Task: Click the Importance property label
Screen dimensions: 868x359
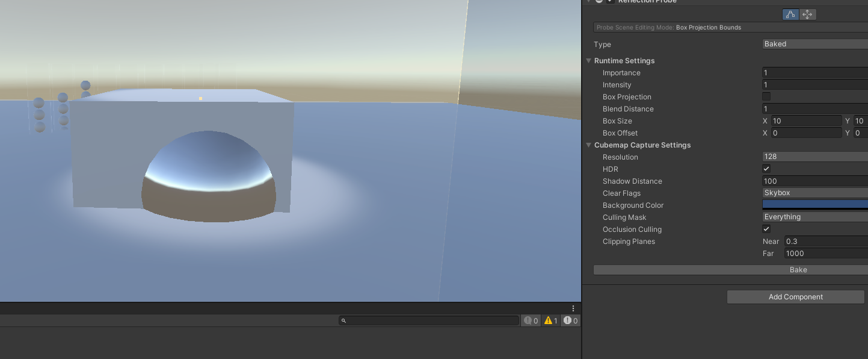Action: pyautogui.click(x=621, y=73)
